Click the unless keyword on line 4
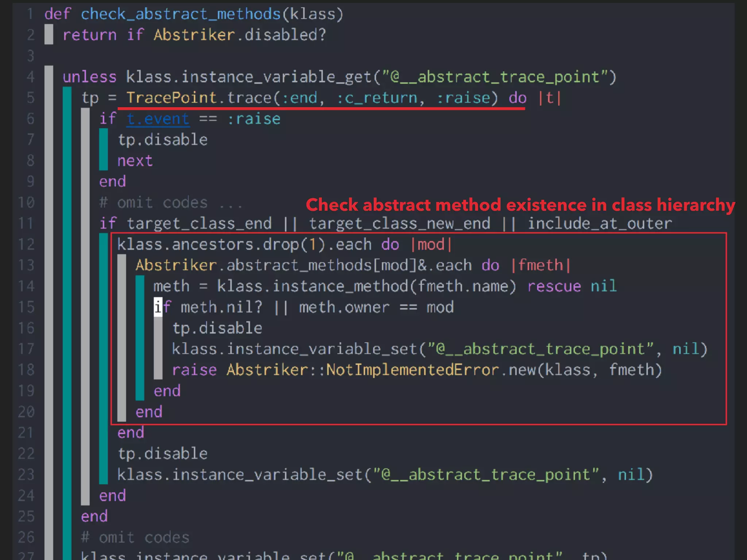The width and height of the screenshot is (747, 560). click(x=89, y=77)
